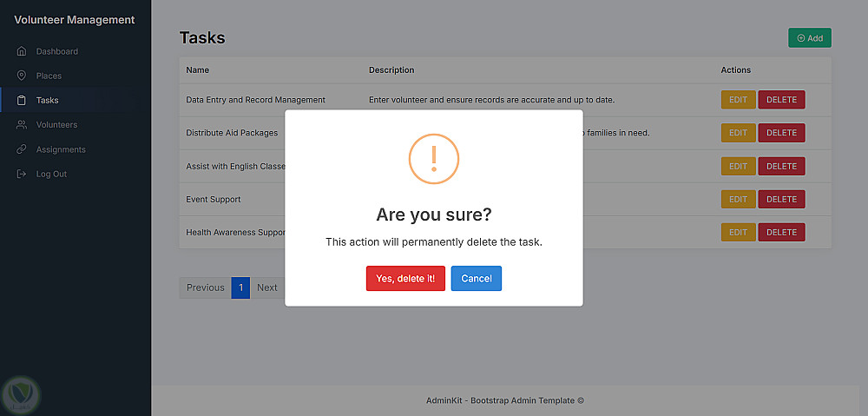This screenshot has height=416, width=868.
Task: Click the orange exclamation warning icon
Action: (x=433, y=158)
